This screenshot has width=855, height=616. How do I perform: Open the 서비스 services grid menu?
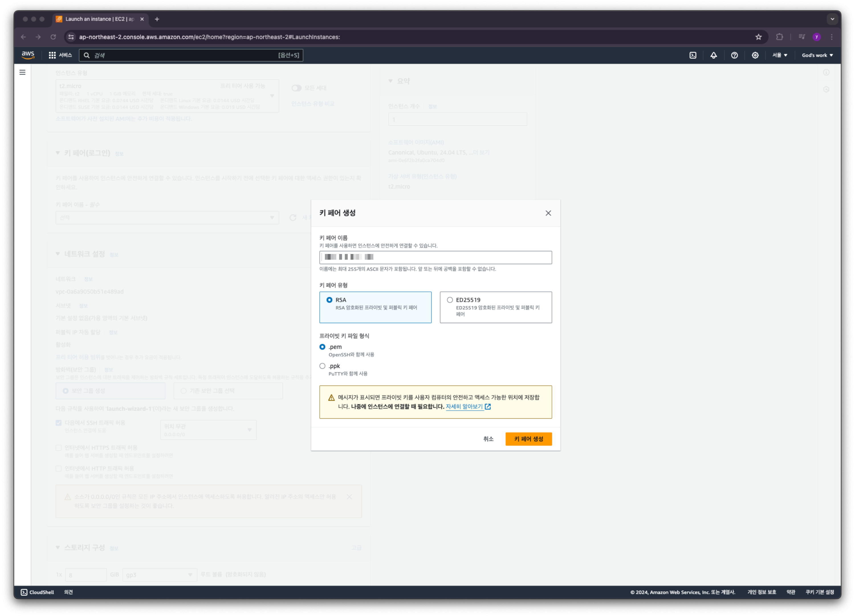tap(60, 55)
